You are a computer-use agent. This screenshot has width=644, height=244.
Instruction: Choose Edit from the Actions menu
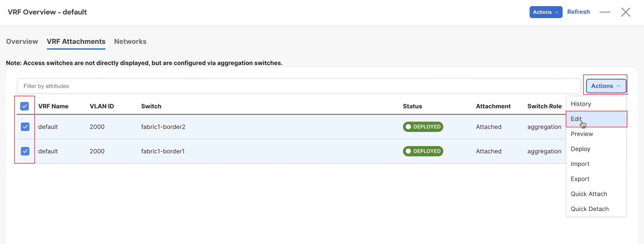pyautogui.click(x=596, y=119)
